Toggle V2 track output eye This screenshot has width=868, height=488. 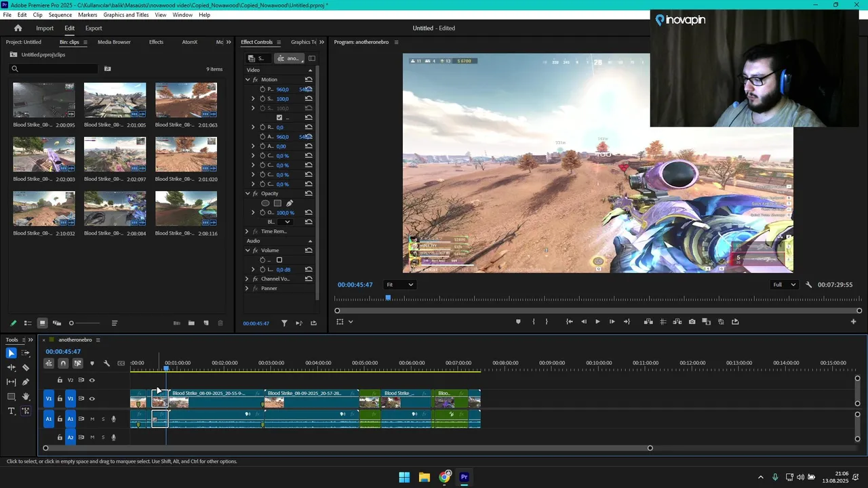click(x=92, y=380)
